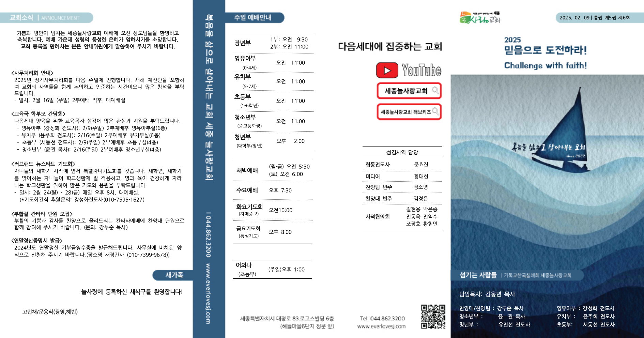Click the 미디어 황대현 row

402,176
